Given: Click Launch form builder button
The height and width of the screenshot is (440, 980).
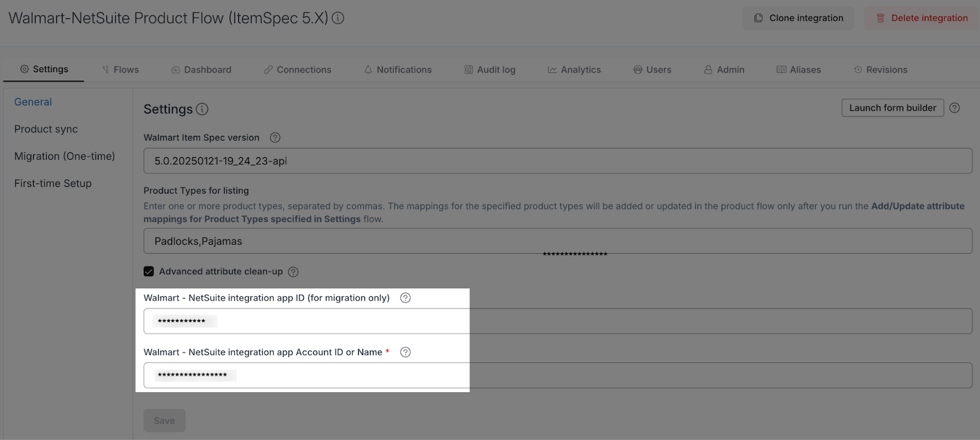Looking at the screenshot, I should click(x=892, y=108).
